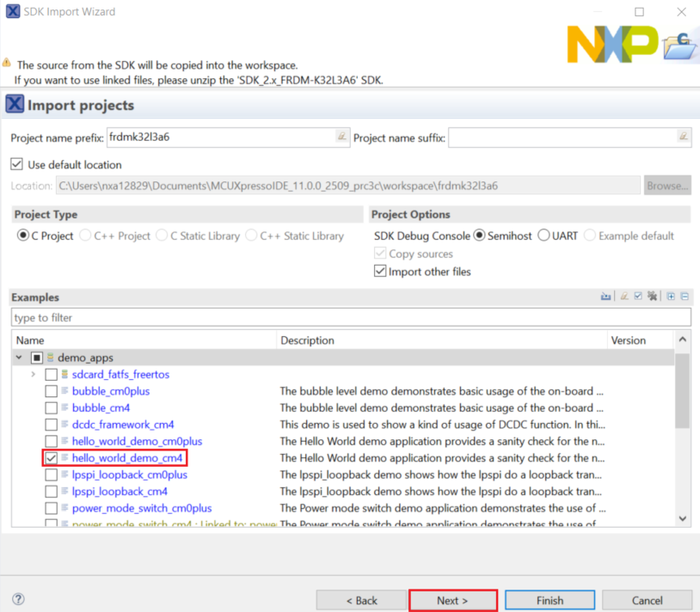Click the Finish button

(550, 601)
